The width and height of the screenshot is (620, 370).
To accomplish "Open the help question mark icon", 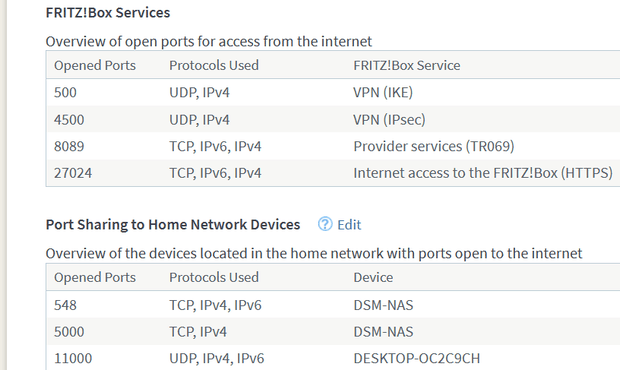I will coord(325,224).
